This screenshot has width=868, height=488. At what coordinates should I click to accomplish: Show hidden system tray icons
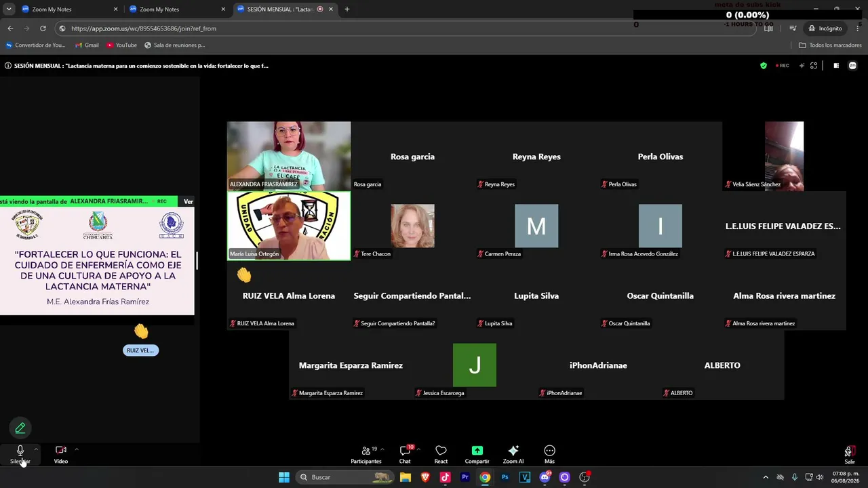766,477
